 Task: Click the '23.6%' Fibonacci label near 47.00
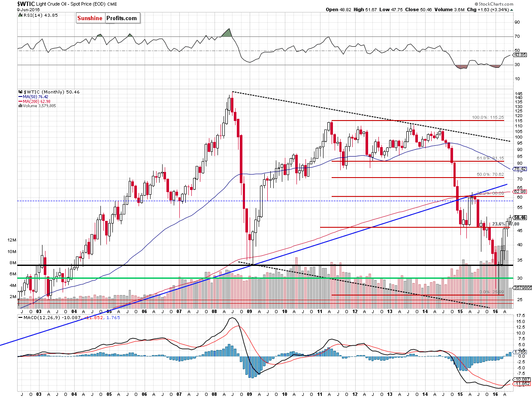[498, 224]
